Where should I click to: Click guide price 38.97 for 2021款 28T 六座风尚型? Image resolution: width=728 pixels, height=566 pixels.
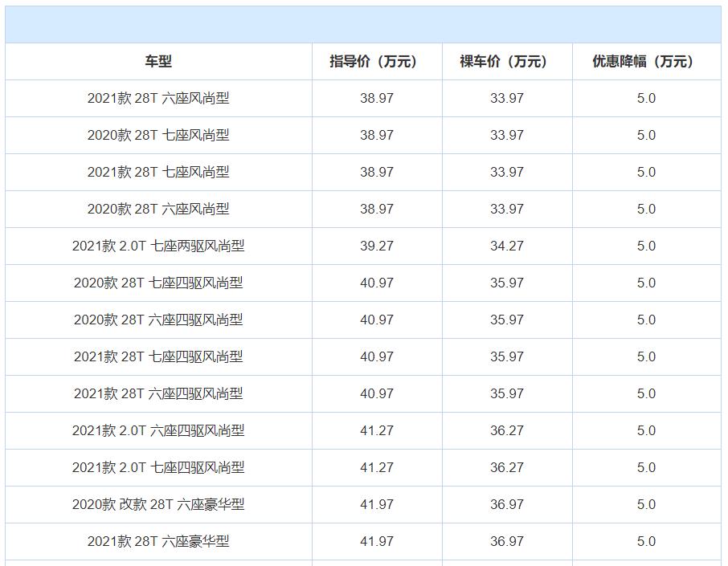coord(377,99)
